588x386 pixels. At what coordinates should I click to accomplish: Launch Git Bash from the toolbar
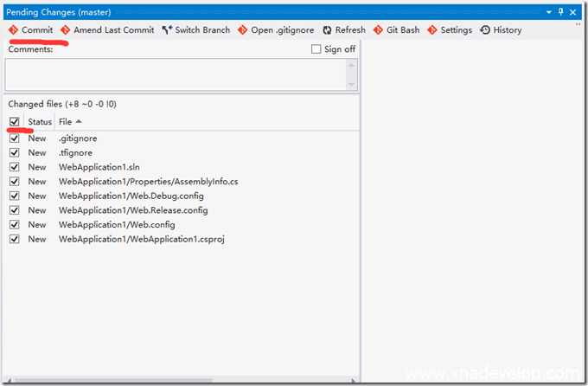[x=378, y=30]
